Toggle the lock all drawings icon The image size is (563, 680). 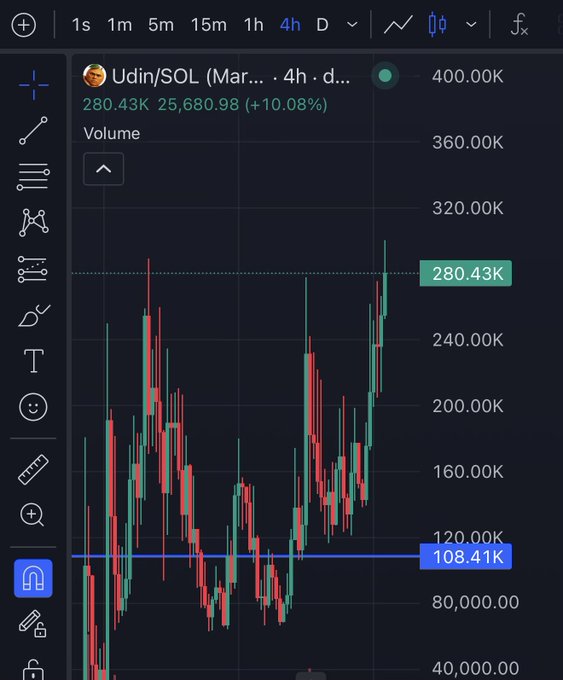tap(33, 670)
